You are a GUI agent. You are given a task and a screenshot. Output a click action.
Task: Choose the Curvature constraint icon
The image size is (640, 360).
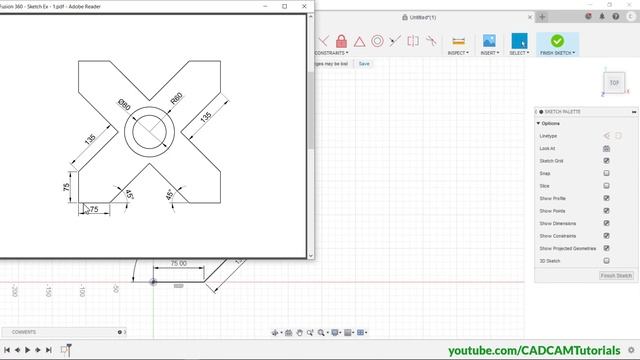click(x=431, y=41)
